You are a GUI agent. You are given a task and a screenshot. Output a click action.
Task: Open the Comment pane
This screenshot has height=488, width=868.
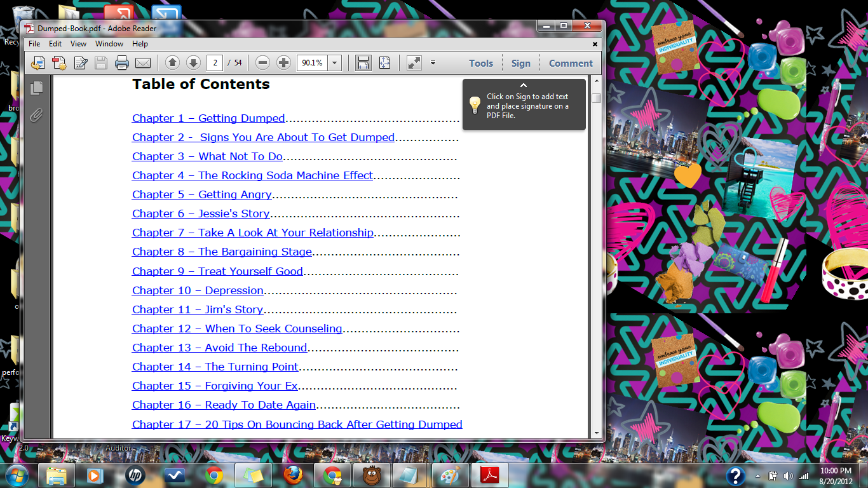(x=571, y=63)
